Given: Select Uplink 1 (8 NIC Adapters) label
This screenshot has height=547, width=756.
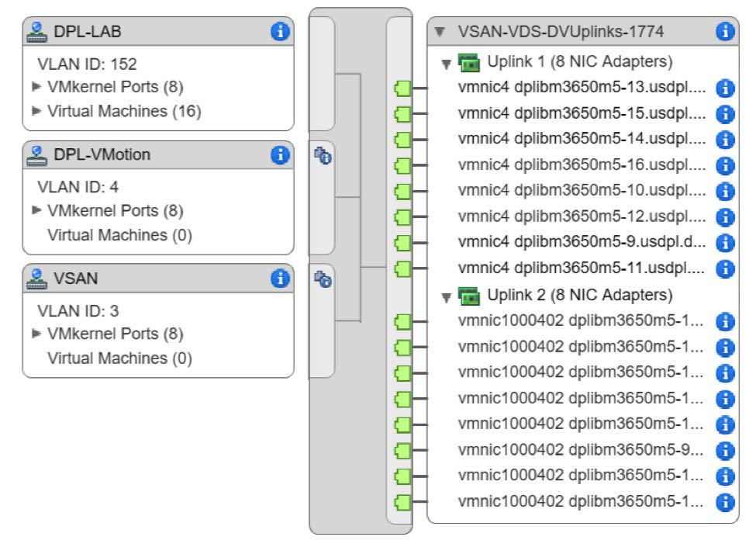Looking at the screenshot, I should click(x=579, y=62).
